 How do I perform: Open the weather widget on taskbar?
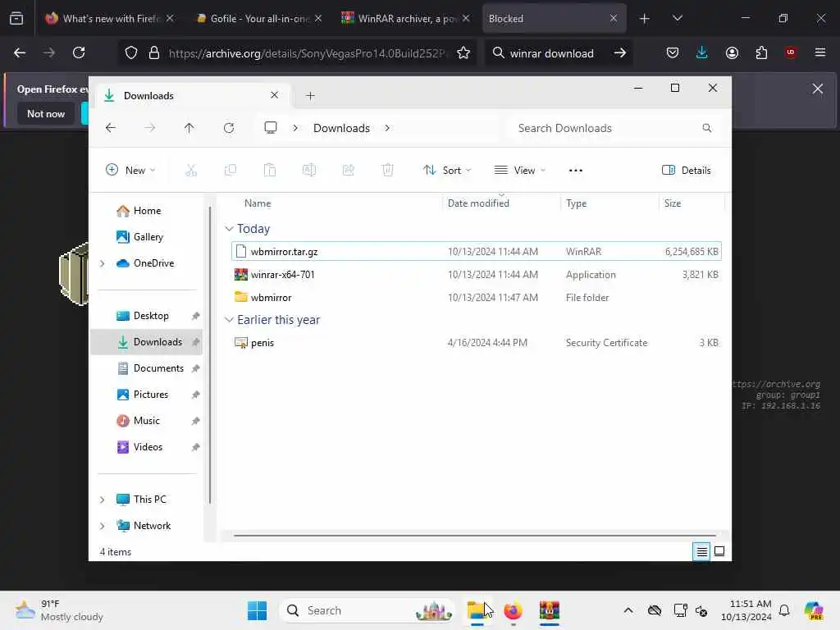(x=59, y=610)
